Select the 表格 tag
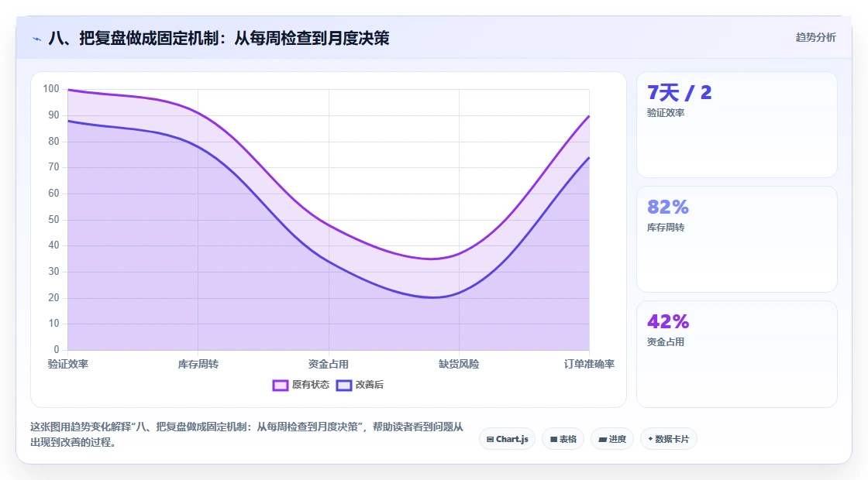 click(x=563, y=439)
